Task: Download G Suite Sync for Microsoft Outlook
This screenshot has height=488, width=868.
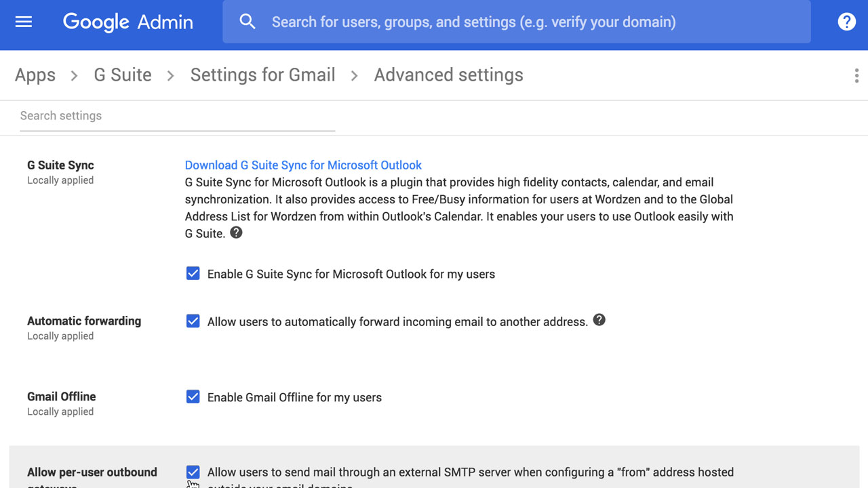Action: 302,165
